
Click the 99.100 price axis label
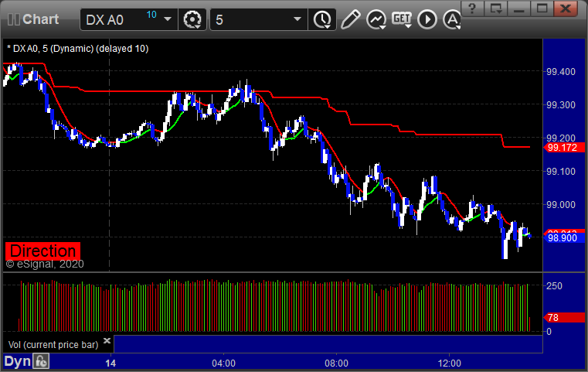pos(561,172)
